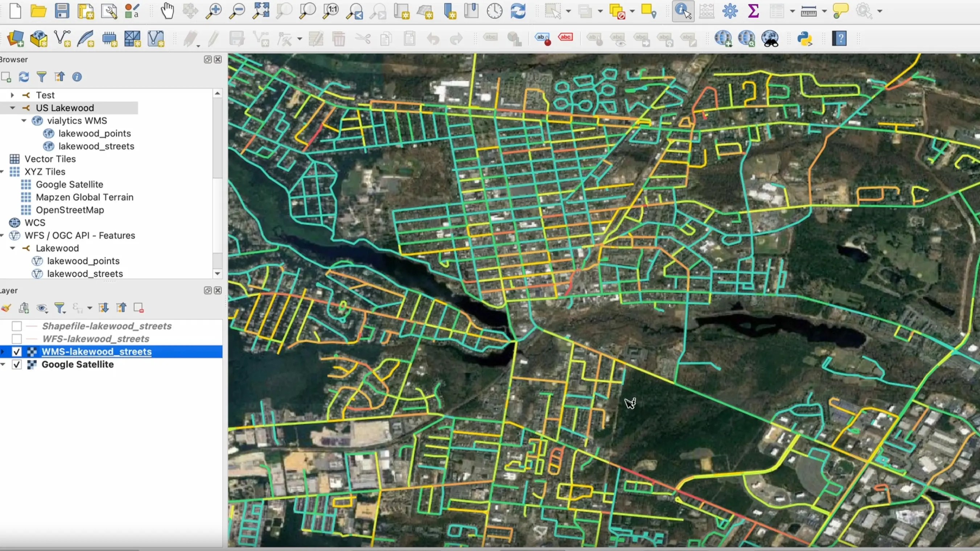980x551 pixels.
Task: Click the Zoom Full extent icon
Action: (x=261, y=11)
